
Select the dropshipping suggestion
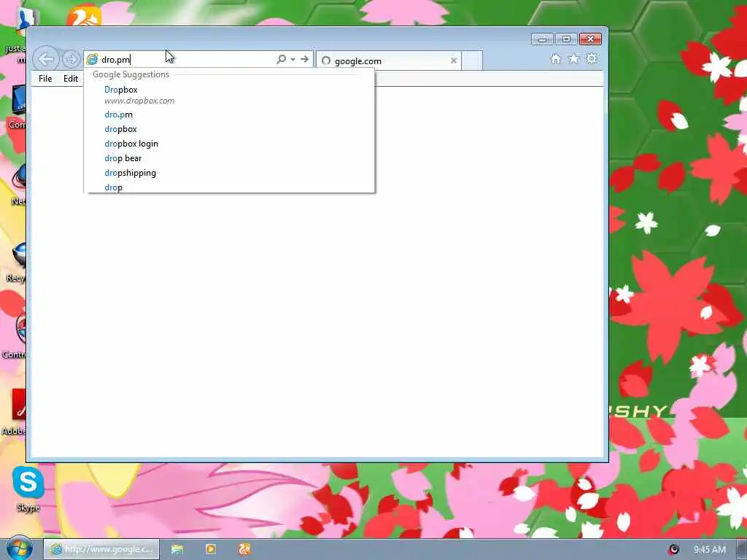coord(229,173)
